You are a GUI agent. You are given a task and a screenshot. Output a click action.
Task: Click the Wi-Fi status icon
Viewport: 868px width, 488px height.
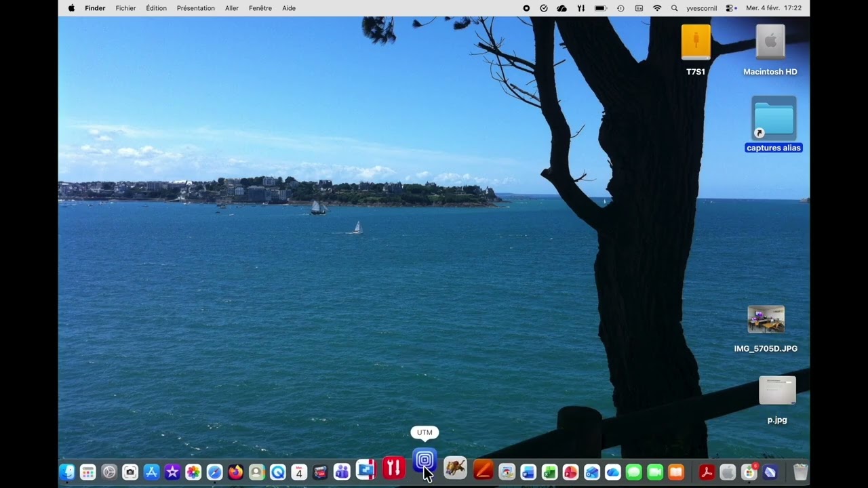click(657, 8)
